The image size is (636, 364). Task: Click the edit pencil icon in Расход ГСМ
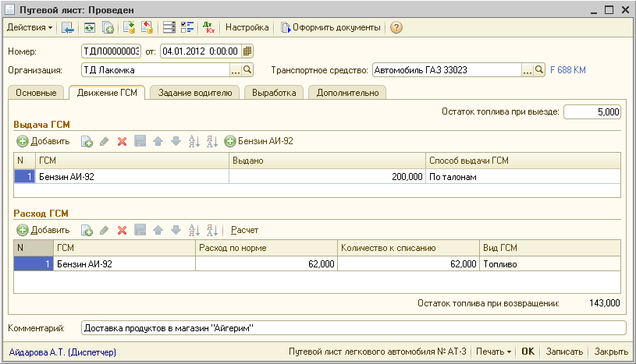point(105,230)
